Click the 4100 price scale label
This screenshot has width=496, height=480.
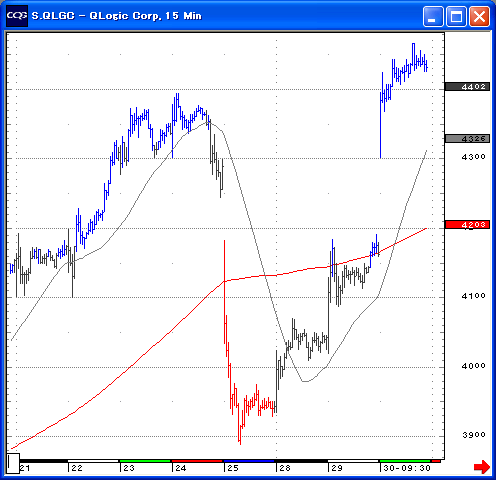click(473, 296)
